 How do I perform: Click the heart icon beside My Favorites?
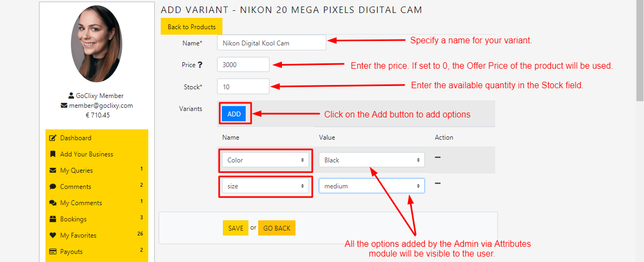(x=53, y=235)
